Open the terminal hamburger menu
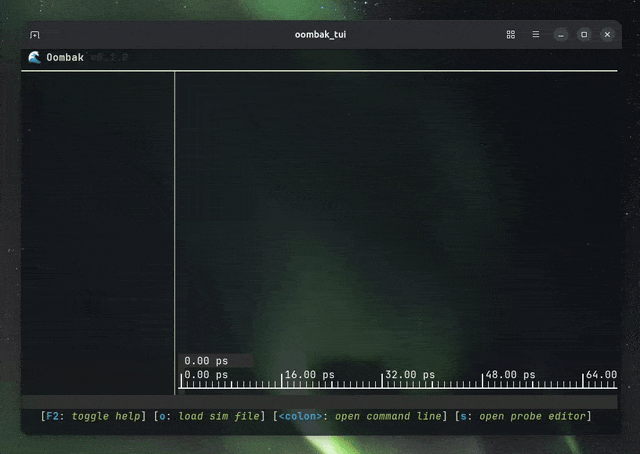Screen dimensions: 640x454 click(x=536, y=34)
